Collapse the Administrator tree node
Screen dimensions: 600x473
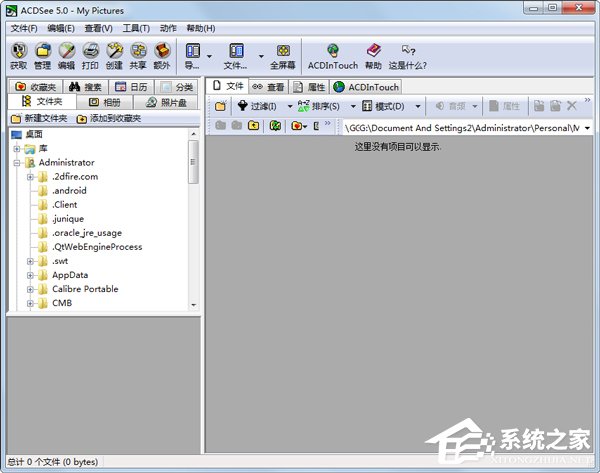click(x=16, y=163)
